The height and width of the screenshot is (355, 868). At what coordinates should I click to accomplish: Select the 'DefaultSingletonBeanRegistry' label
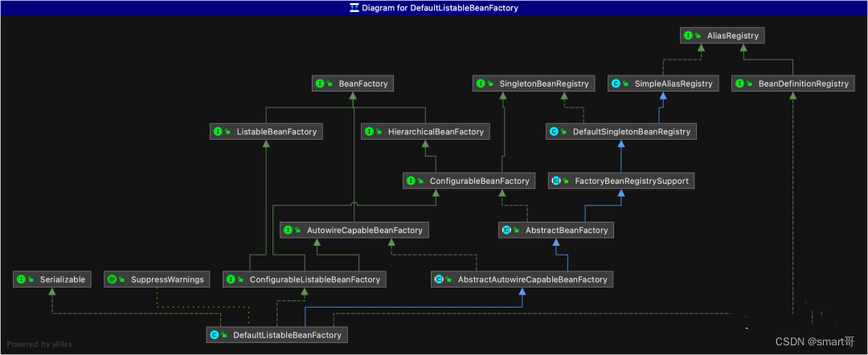[x=631, y=132]
